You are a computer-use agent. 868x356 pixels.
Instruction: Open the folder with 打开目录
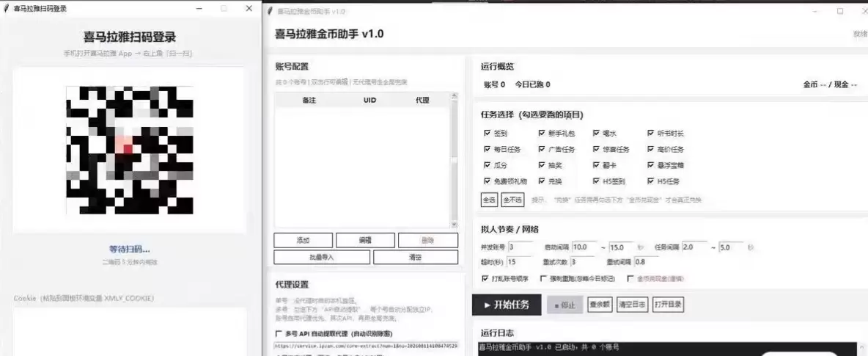click(x=668, y=305)
